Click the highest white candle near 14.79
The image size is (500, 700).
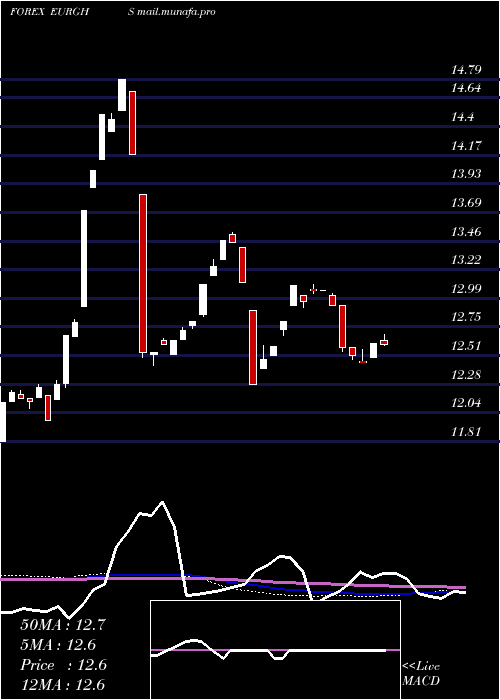pos(122,95)
